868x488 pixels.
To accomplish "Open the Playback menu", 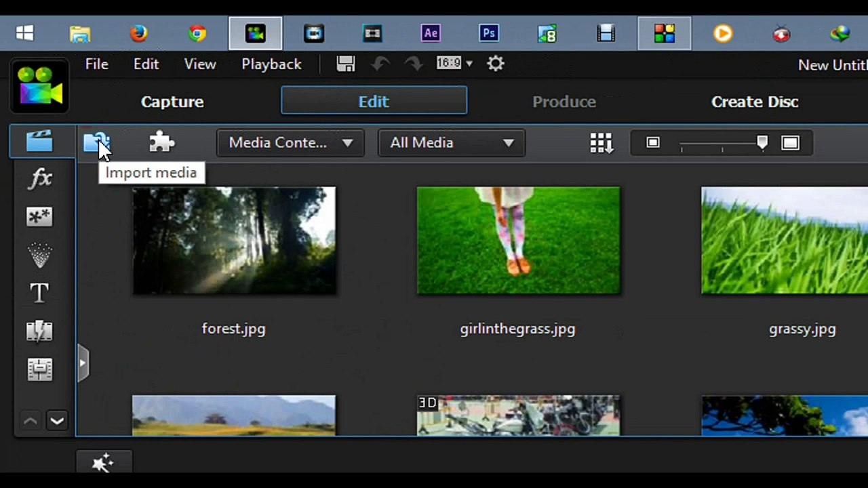I will (x=271, y=64).
